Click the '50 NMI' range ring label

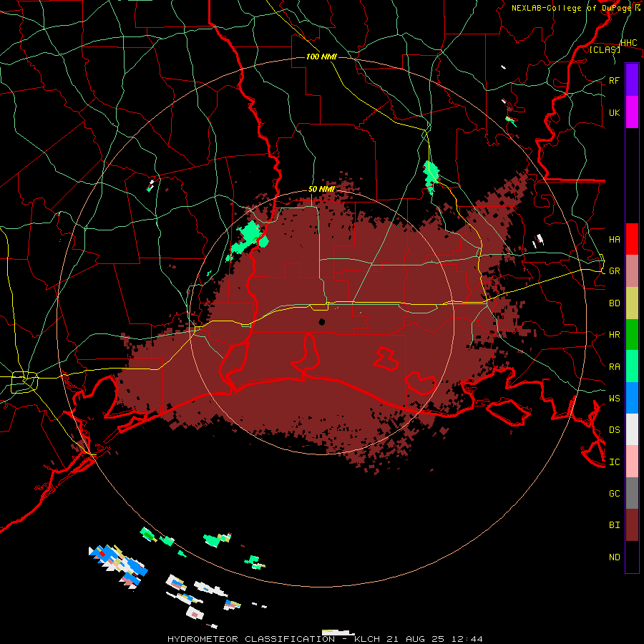coord(321,190)
